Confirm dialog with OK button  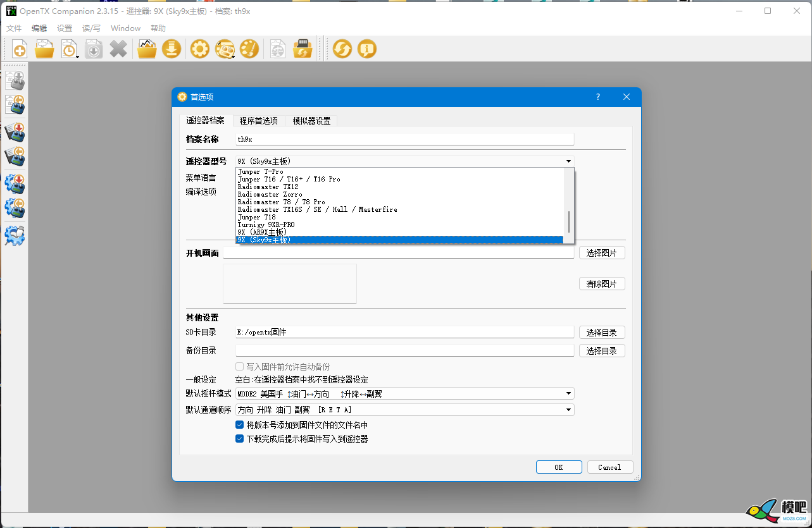pyautogui.click(x=559, y=467)
